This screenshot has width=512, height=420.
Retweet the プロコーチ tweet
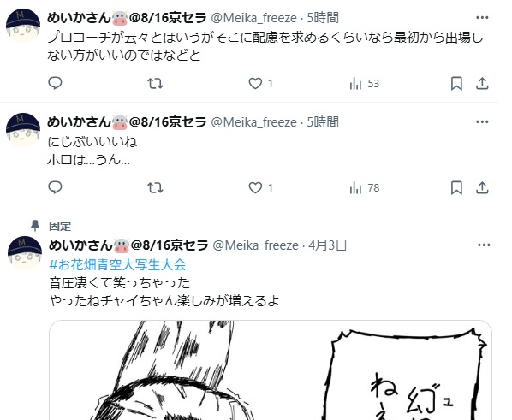(155, 84)
